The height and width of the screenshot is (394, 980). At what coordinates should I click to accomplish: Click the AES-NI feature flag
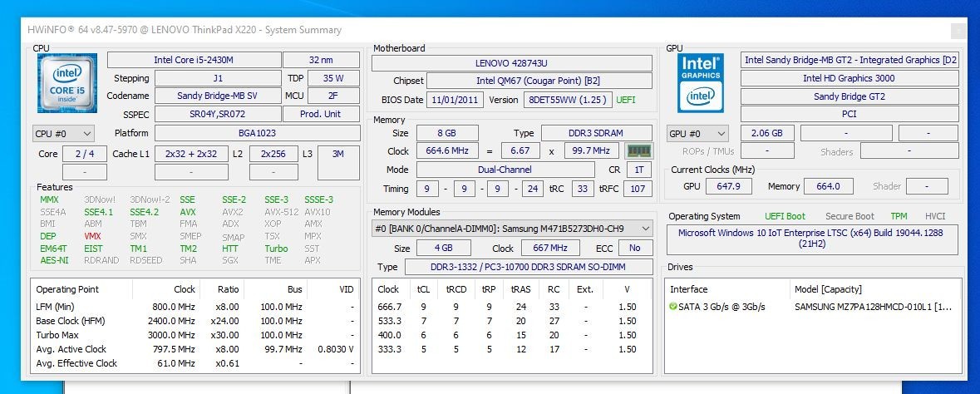coord(54,260)
